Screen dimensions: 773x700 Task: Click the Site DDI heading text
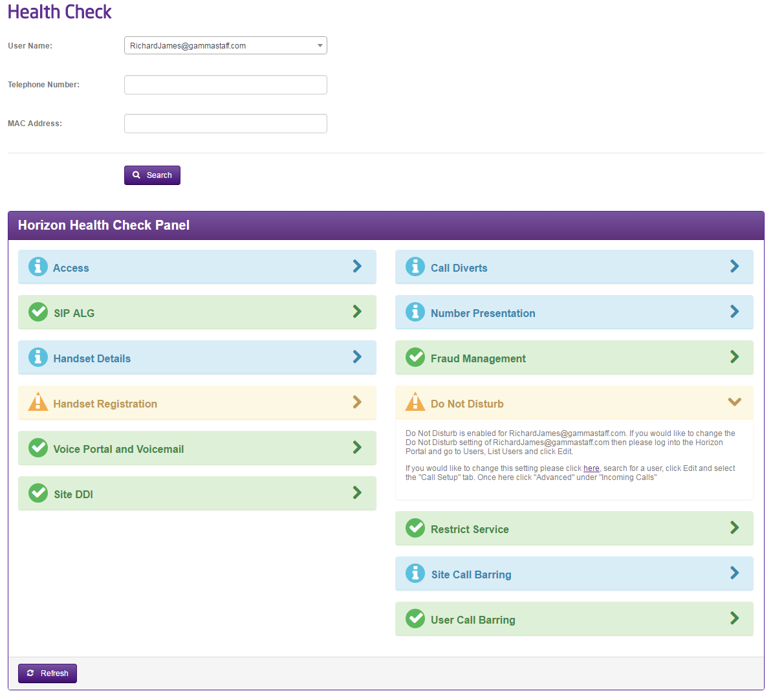74,495
